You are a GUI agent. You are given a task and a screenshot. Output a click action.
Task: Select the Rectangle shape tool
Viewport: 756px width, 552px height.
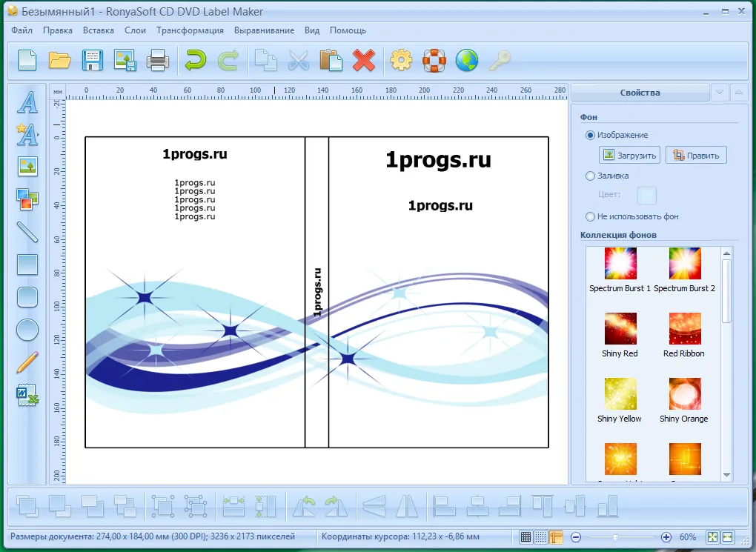click(27, 265)
